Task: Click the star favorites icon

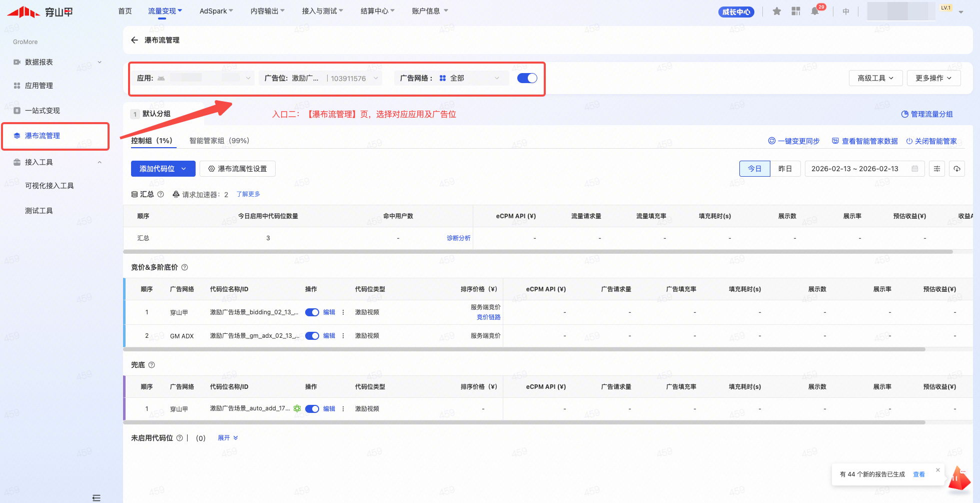Action: click(x=776, y=11)
